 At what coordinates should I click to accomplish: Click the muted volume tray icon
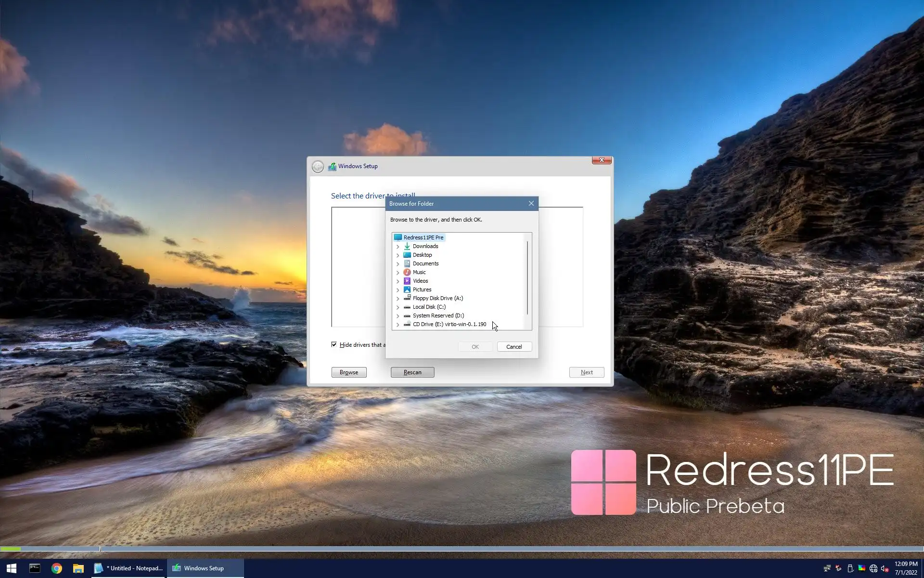(x=885, y=569)
